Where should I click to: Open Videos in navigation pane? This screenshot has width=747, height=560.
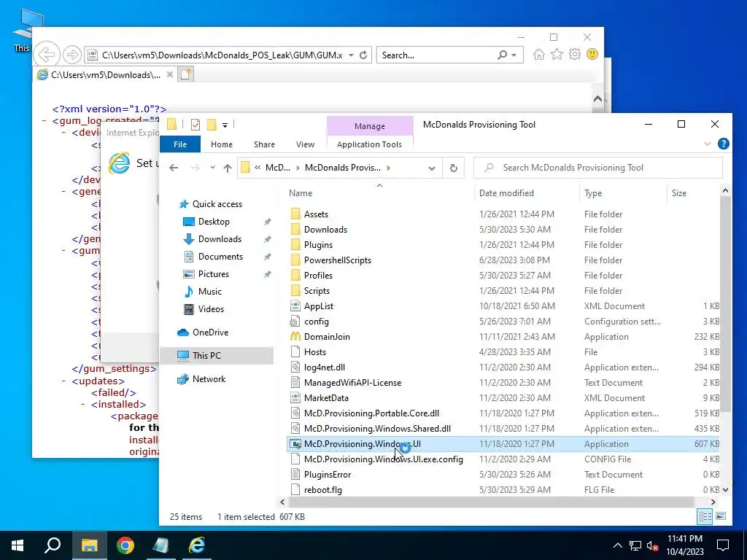(x=211, y=309)
